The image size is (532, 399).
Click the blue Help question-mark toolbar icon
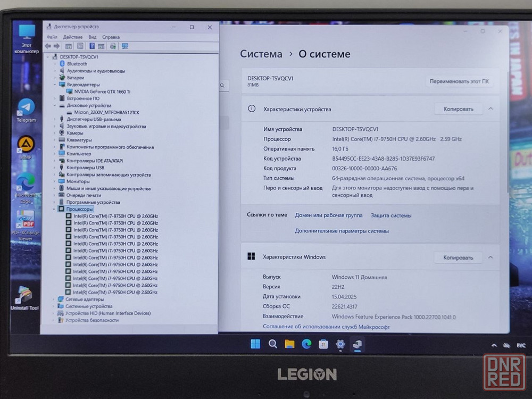tap(92, 46)
